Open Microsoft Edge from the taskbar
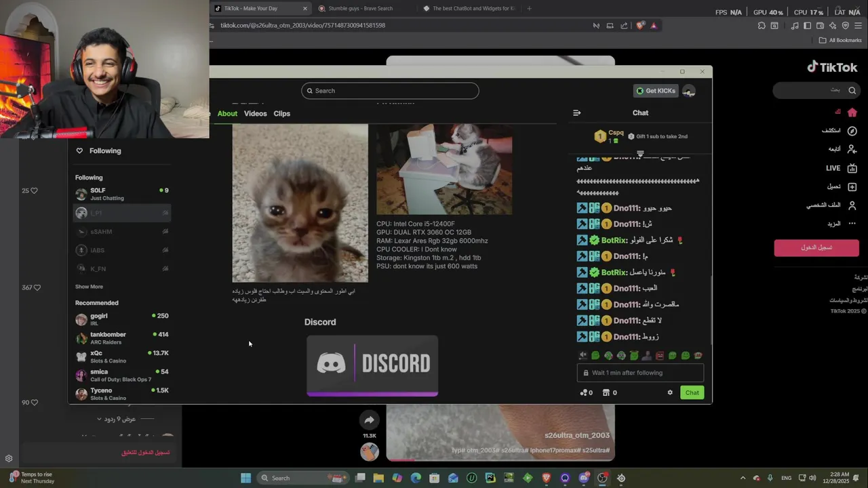868x488 pixels. pos(416,478)
